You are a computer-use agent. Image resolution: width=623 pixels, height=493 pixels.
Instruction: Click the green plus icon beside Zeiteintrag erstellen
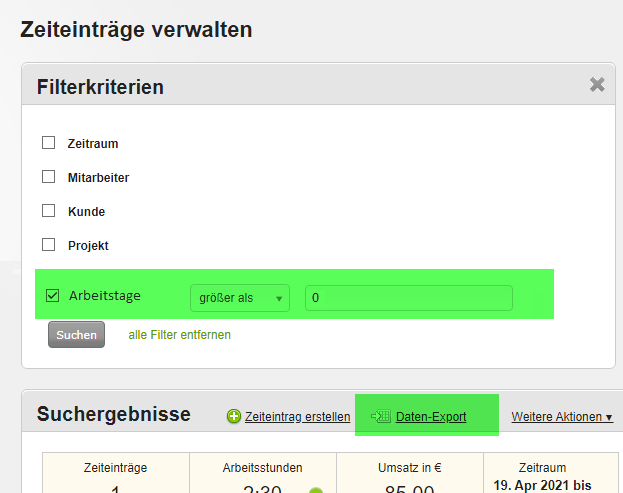coord(234,416)
